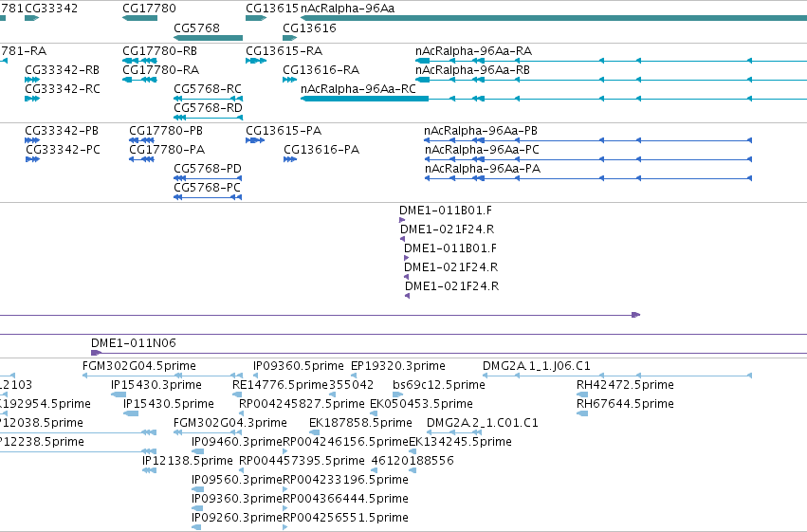Select transcript CG5768-RC
807x532 pixels.
208,89
